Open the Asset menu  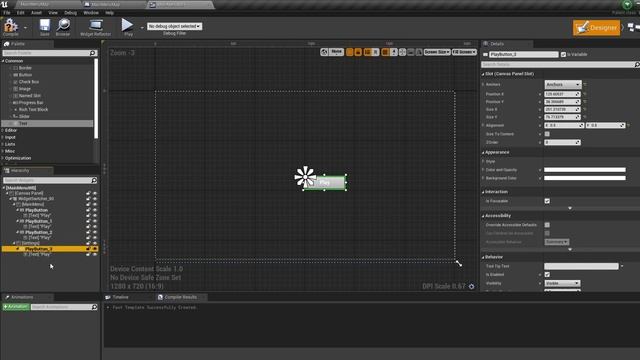36,13
